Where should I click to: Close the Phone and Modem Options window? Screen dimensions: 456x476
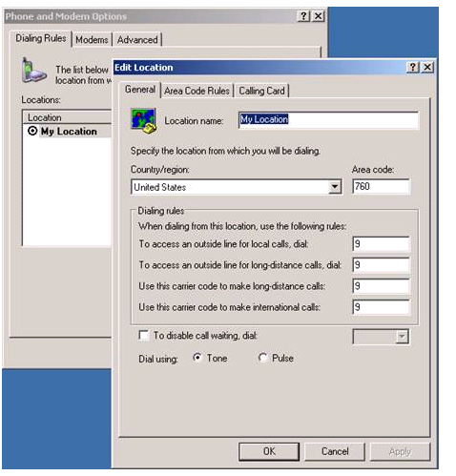pos(318,16)
